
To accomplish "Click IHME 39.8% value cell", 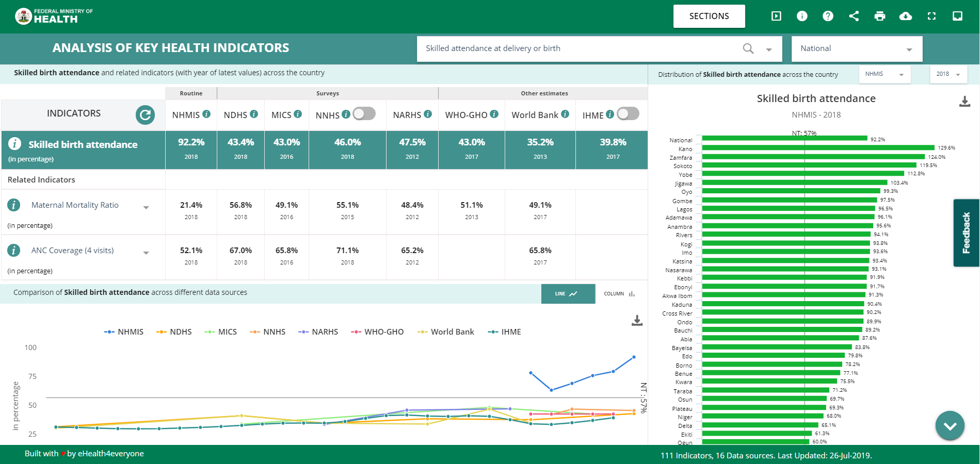I will click(613, 150).
